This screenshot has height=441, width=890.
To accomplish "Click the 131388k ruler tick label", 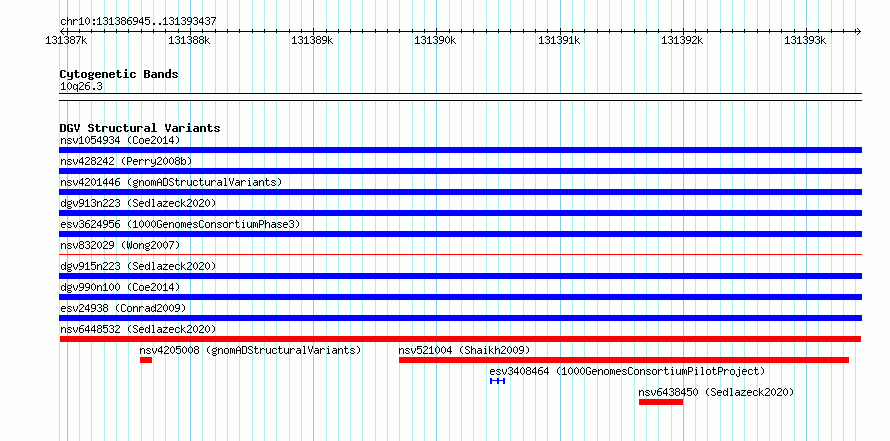I will 189,40.
